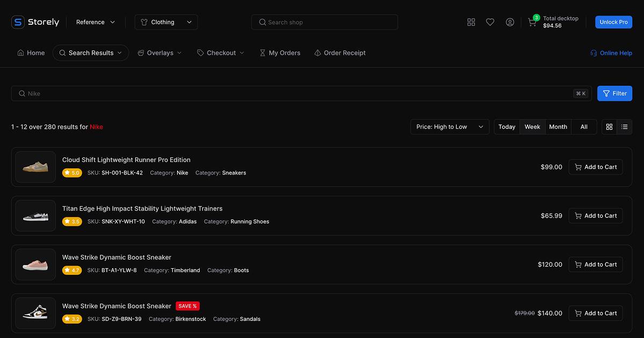This screenshot has width=644, height=338.
Task: Expand the Price: High to Low sort dropdown
Action: coord(450,127)
